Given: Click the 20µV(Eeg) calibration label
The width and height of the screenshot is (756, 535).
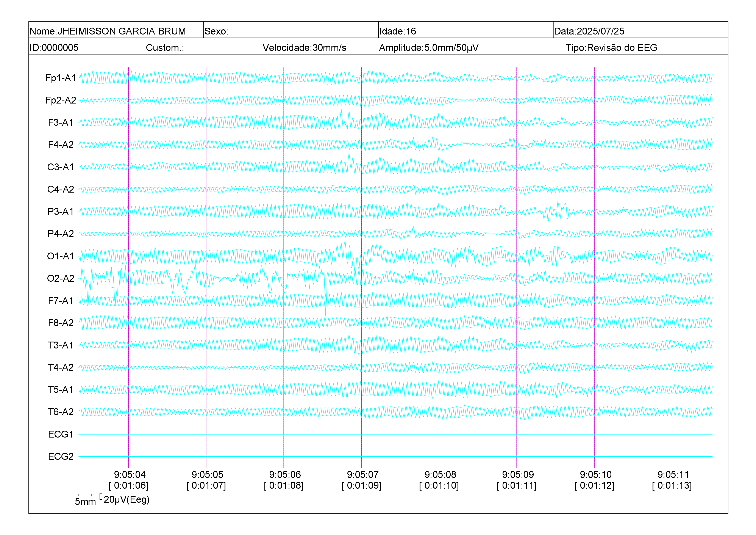Looking at the screenshot, I should tap(127, 500).
